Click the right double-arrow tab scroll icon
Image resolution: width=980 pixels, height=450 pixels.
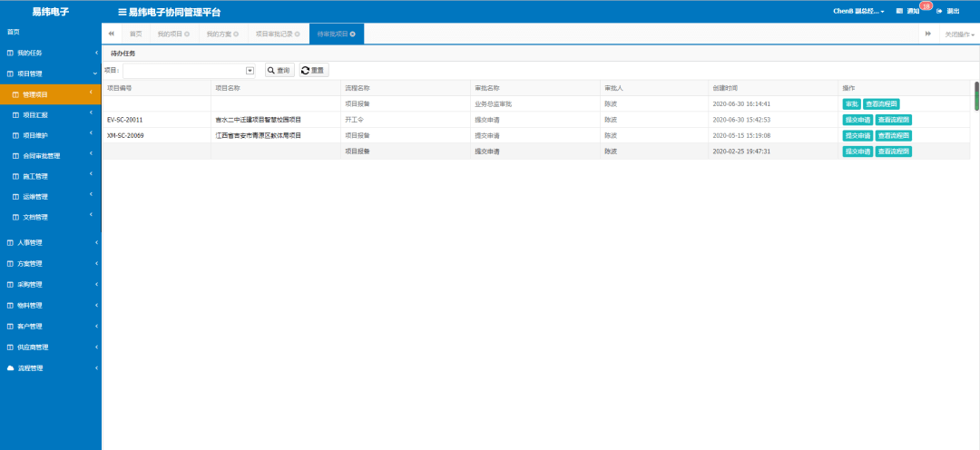pos(927,34)
